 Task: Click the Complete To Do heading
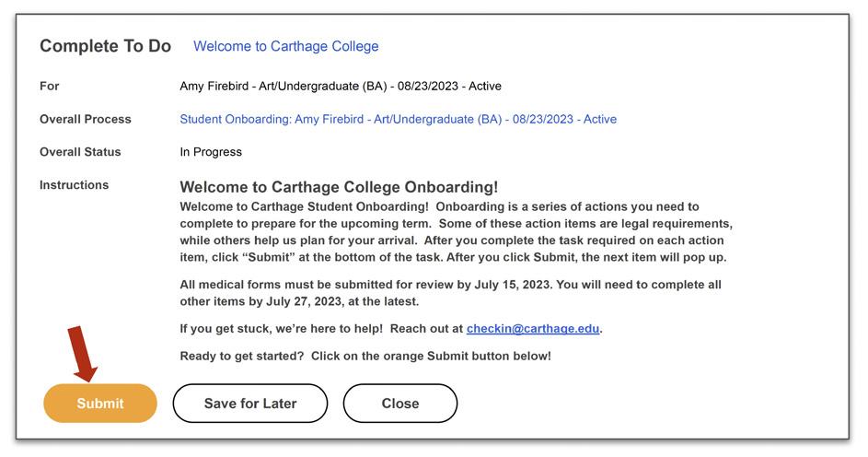pos(105,46)
